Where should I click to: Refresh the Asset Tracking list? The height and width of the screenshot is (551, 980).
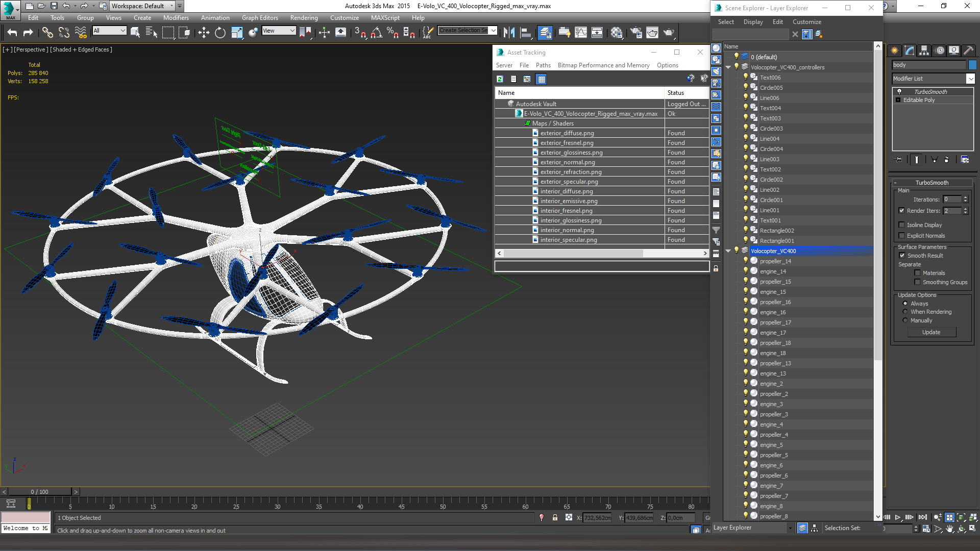[500, 79]
